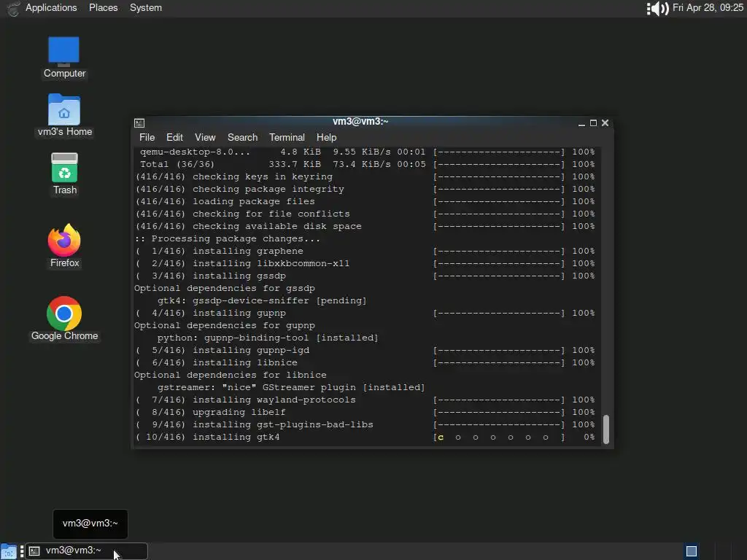Open the terminal Search menu
This screenshot has width=747, height=560.
[x=242, y=137]
